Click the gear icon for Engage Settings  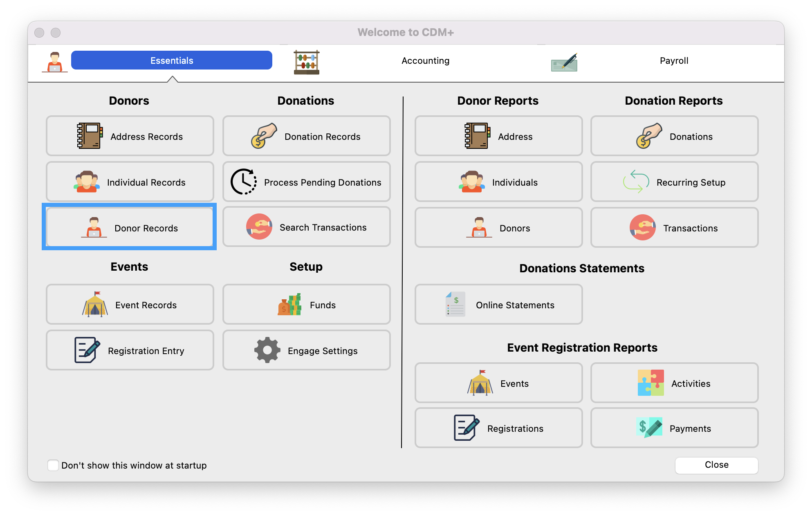267,350
